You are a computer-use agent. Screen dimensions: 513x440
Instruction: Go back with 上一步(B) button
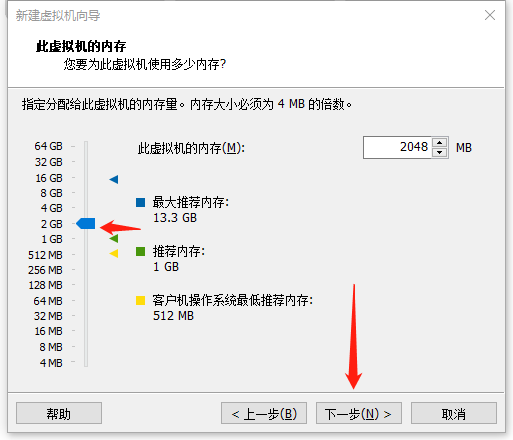(x=264, y=413)
